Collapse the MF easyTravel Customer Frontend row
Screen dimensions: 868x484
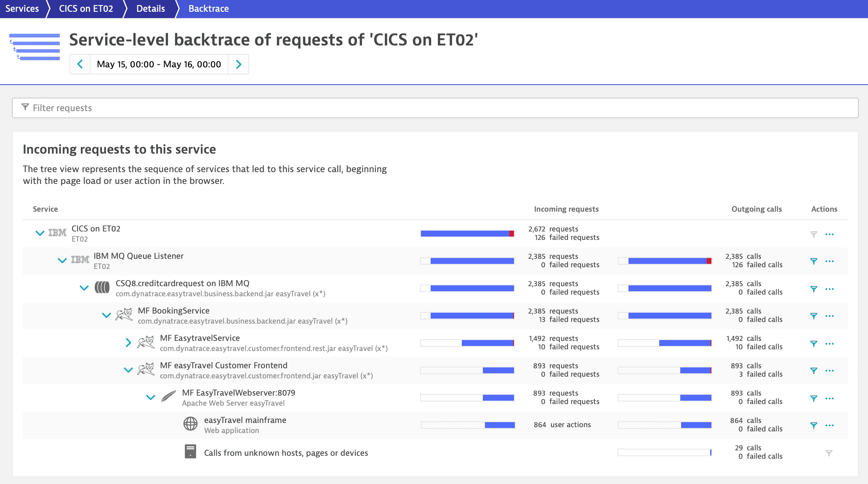pyautogui.click(x=128, y=370)
